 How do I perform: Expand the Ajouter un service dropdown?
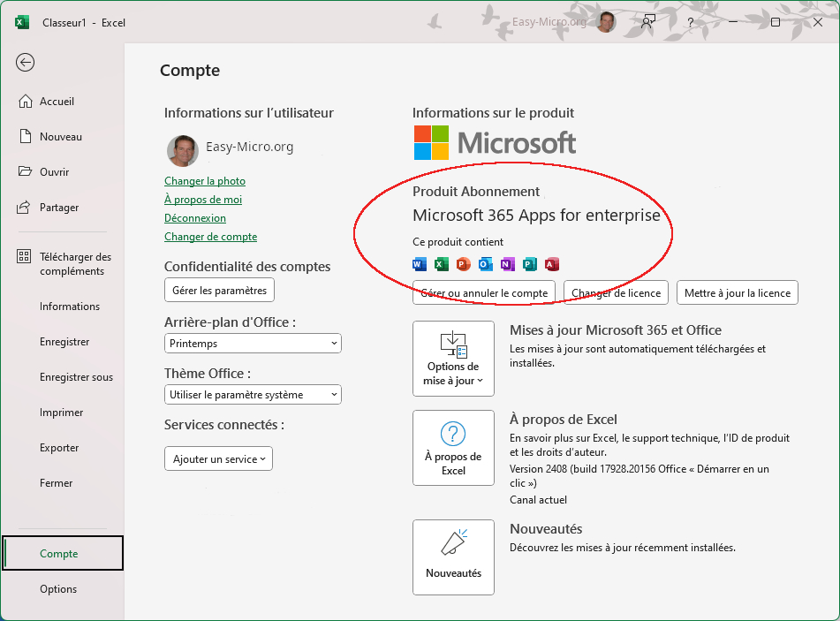pos(218,458)
